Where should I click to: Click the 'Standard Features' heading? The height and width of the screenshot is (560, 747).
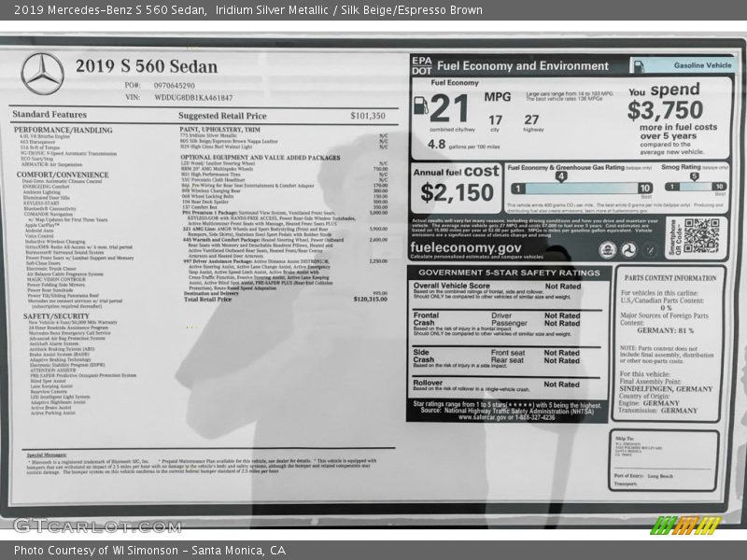(49, 114)
